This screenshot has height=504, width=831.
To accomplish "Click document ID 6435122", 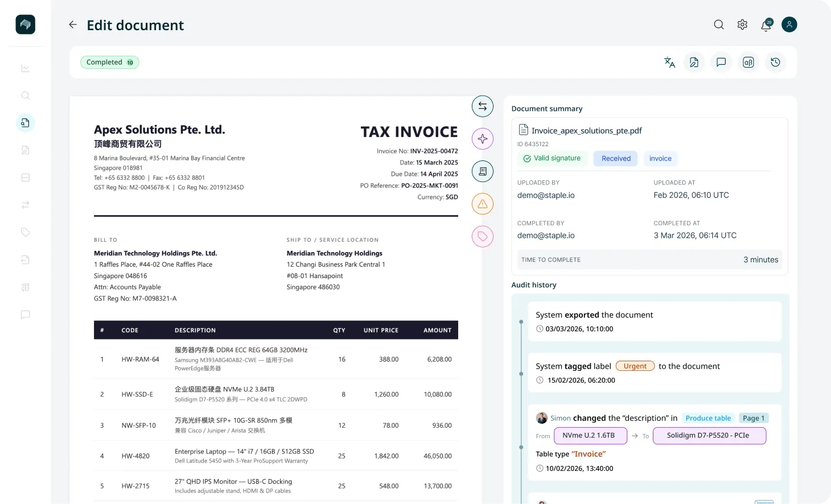I will [x=533, y=144].
